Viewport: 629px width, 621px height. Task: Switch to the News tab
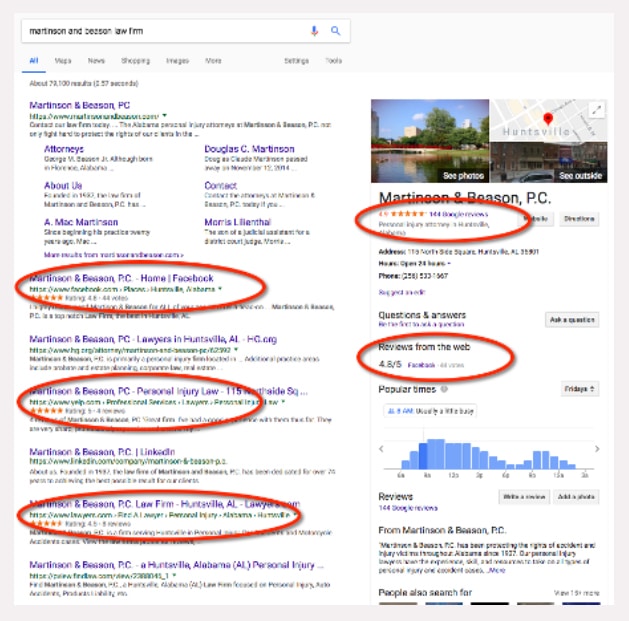(x=96, y=61)
